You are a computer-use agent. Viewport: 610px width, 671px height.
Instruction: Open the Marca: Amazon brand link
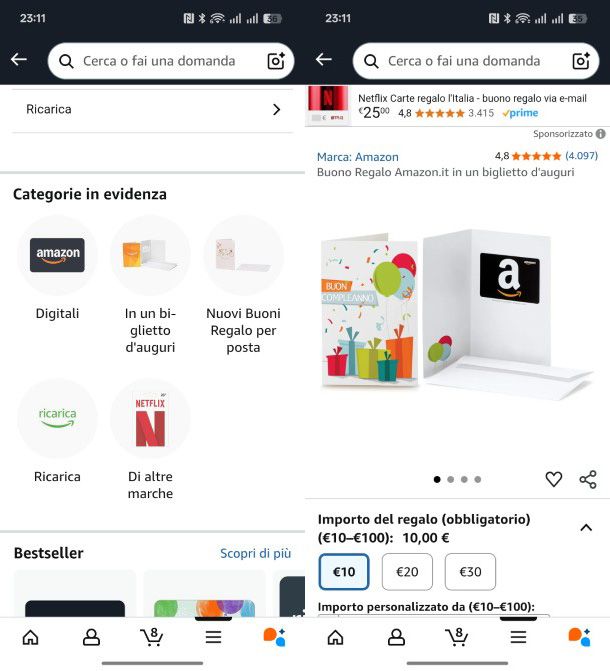(x=357, y=157)
